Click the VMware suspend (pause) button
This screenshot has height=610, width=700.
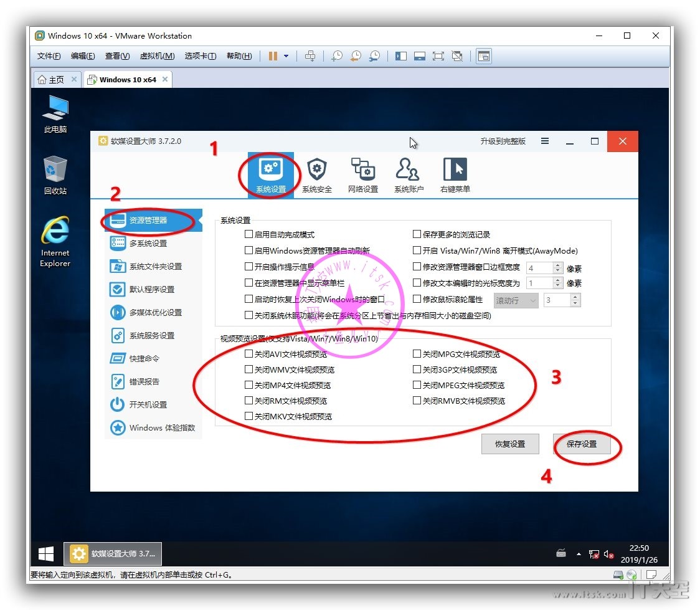273,56
